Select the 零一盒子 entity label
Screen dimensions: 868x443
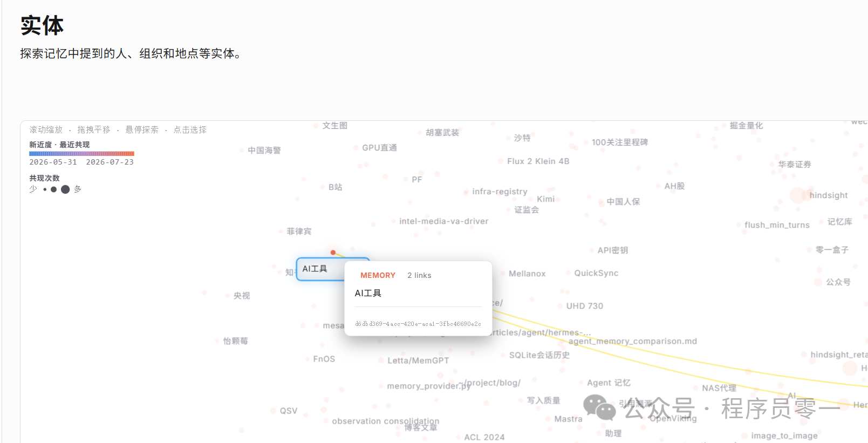point(832,250)
